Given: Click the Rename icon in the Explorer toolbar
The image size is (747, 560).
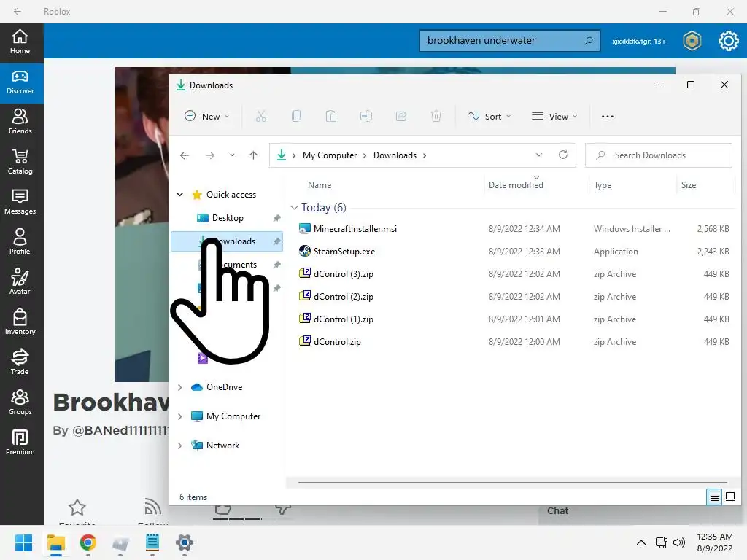Looking at the screenshot, I should (366, 116).
